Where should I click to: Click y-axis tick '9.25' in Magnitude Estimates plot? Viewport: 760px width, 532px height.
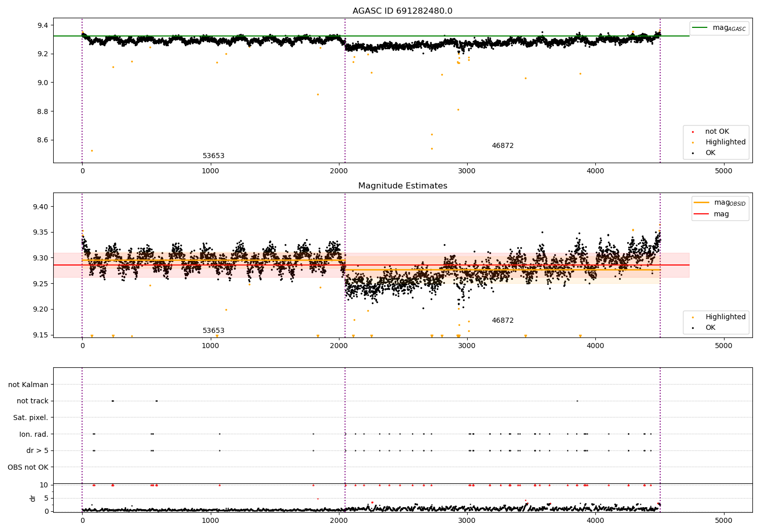point(41,284)
